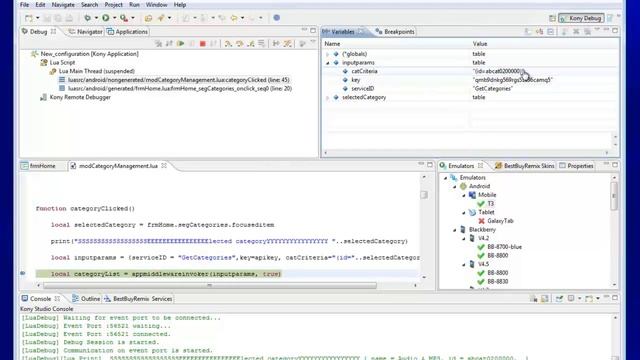Screen dimensions: 640x360
Task: Open the dropdown beside New file icon
Action: (38, 18)
